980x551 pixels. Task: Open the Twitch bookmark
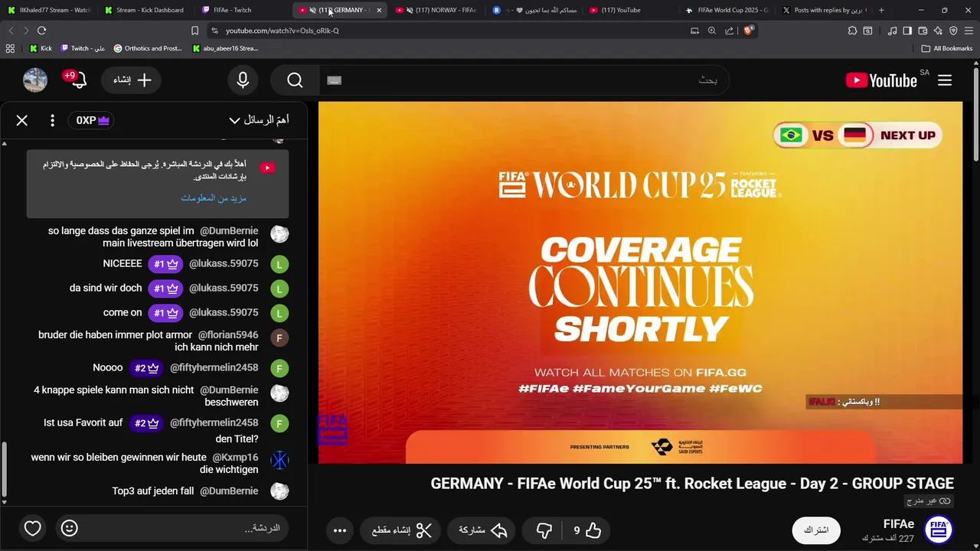(83, 48)
